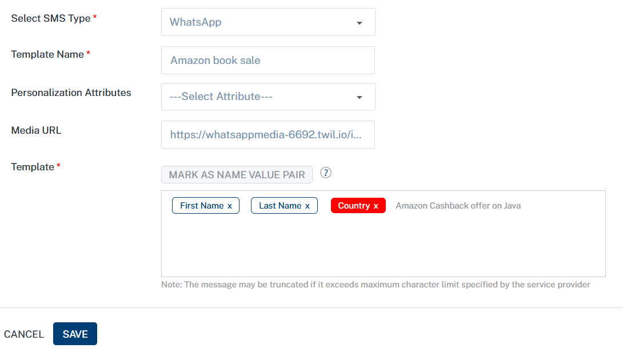Click the Select SMS Type label

pyautogui.click(x=51, y=18)
